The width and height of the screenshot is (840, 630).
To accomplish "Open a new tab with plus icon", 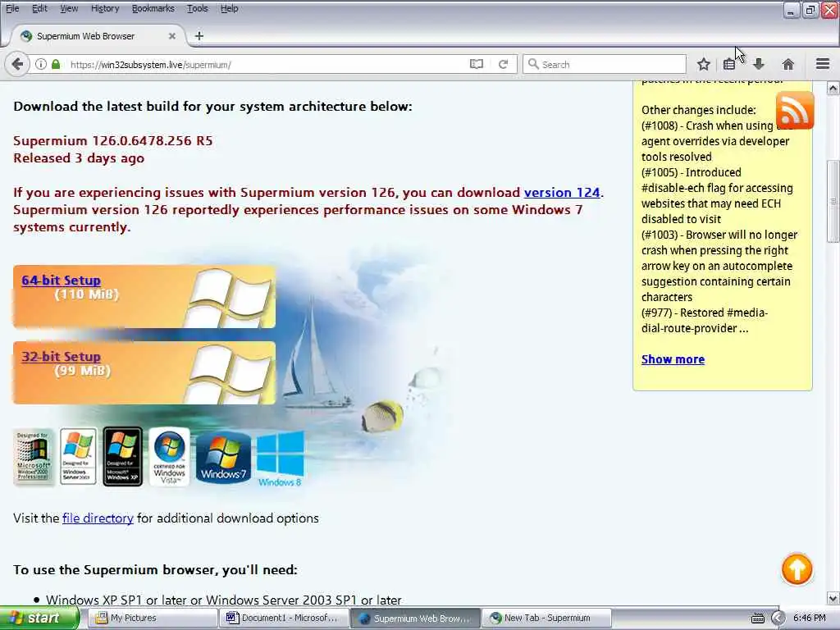I will 199,36.
